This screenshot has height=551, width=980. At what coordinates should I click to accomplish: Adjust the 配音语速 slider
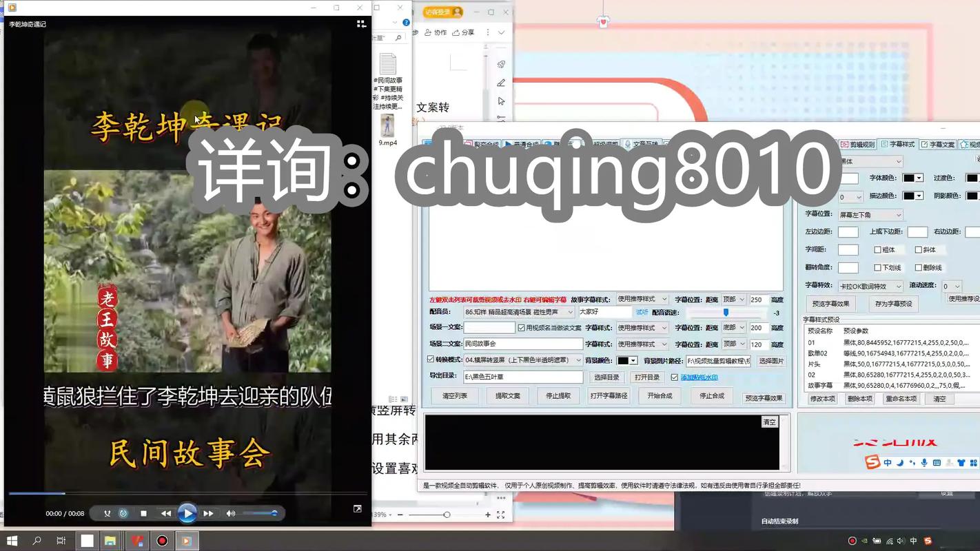[726, 312]
